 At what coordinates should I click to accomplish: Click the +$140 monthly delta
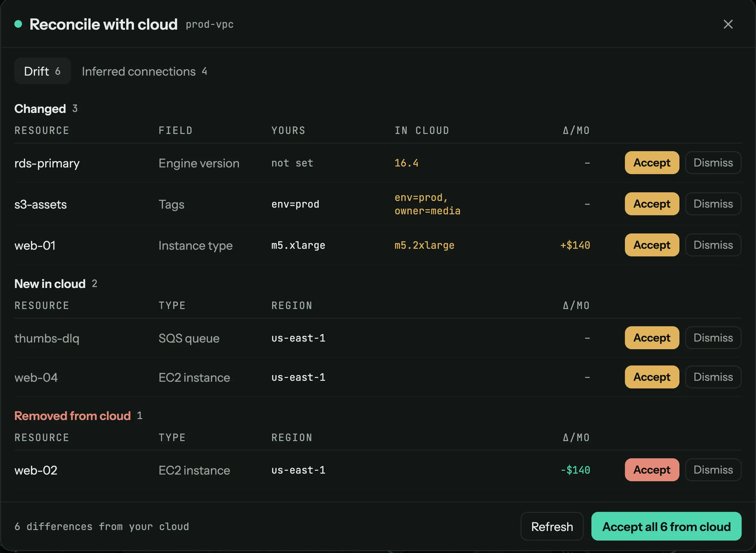click(x=575, y=245)
